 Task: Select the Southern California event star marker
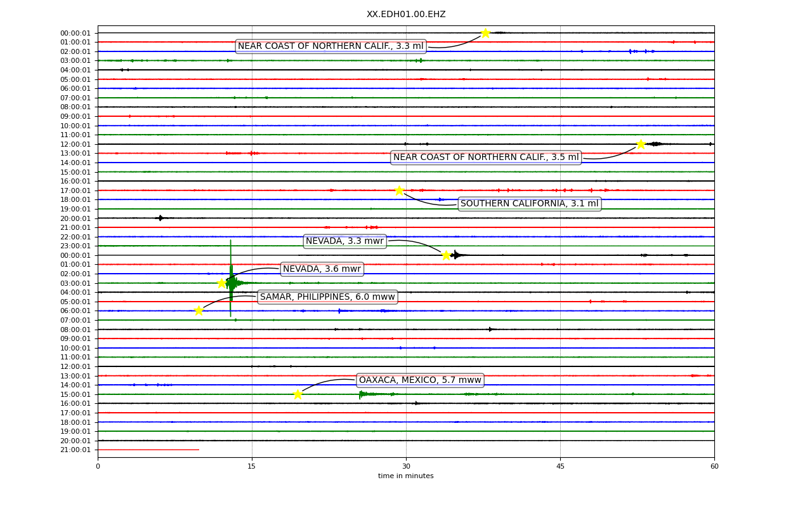click(x=398, y=190)
